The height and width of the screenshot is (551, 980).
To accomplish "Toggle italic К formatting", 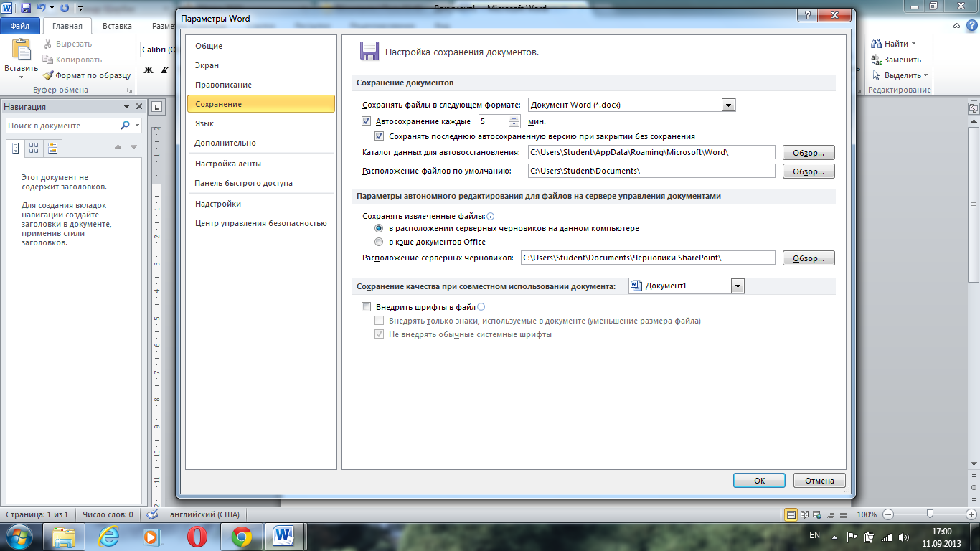I will coord(165,70).
